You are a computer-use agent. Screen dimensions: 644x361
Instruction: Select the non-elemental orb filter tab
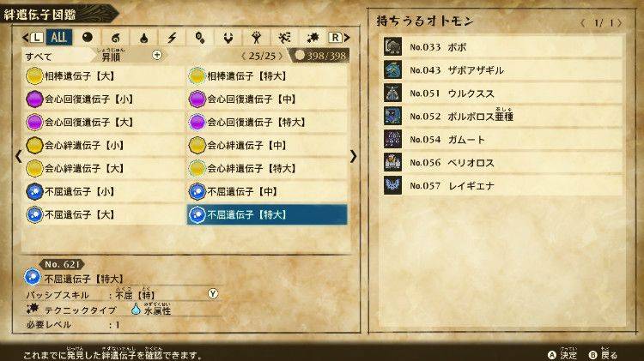point(88,38)
